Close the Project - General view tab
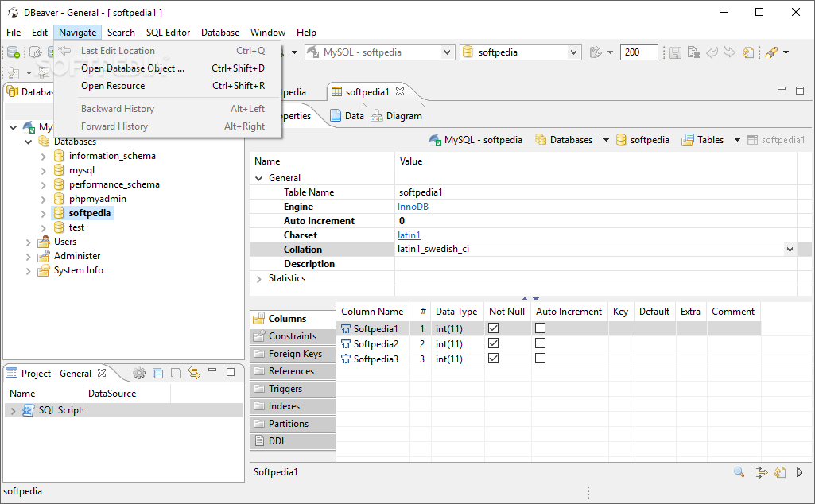 tap(102, 373)
